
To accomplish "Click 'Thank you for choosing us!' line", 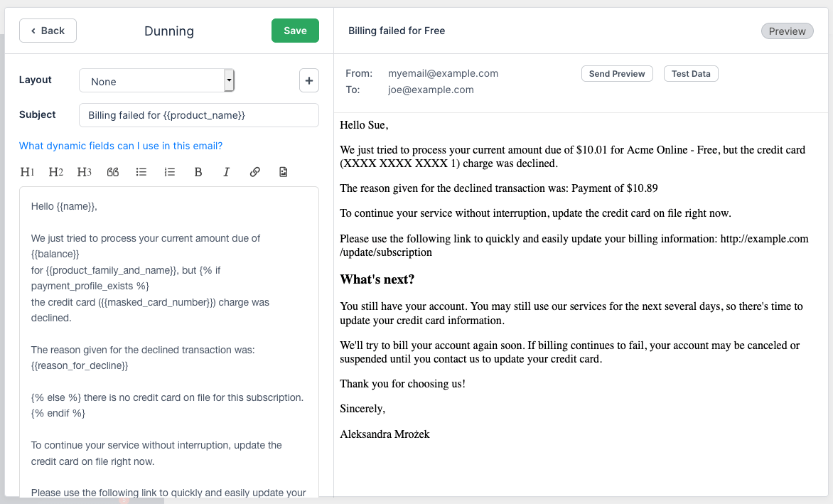I will 403,384.
